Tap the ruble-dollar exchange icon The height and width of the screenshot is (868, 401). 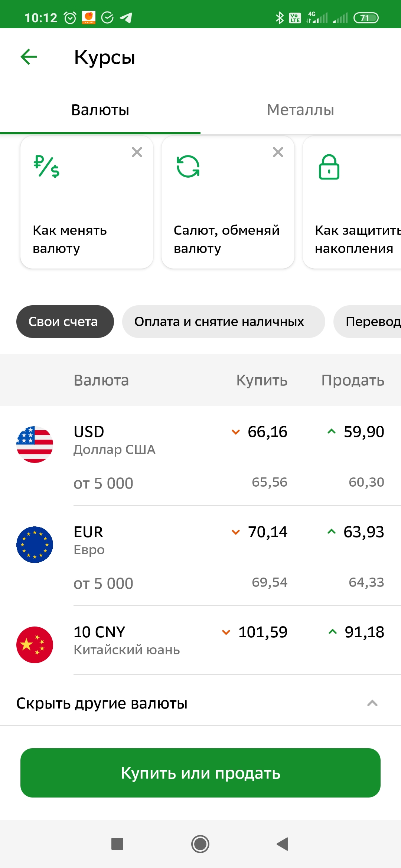(46, 167)
